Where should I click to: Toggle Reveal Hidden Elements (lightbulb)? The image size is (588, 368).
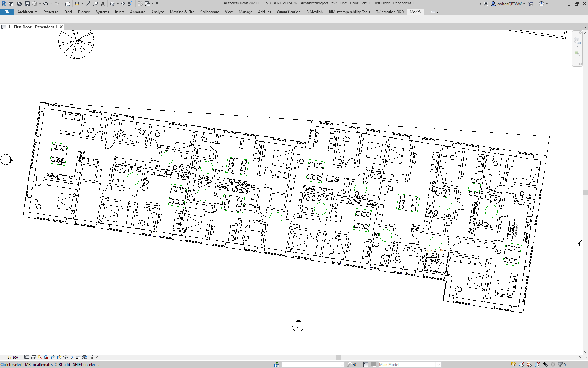tap(72, 357)
